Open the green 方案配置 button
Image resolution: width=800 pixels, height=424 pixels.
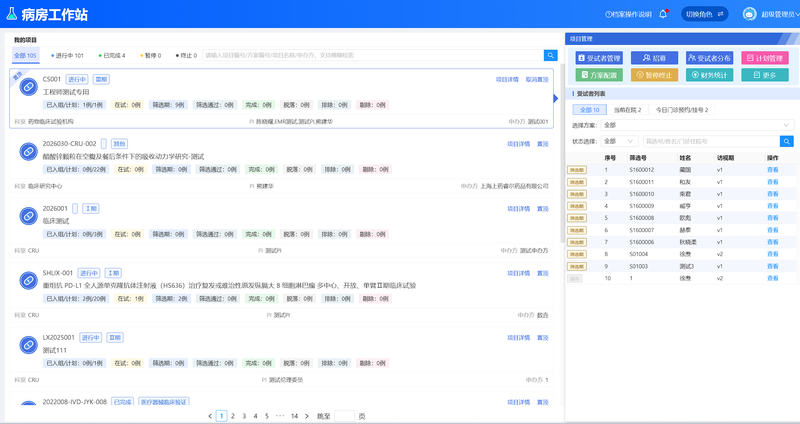599,75
